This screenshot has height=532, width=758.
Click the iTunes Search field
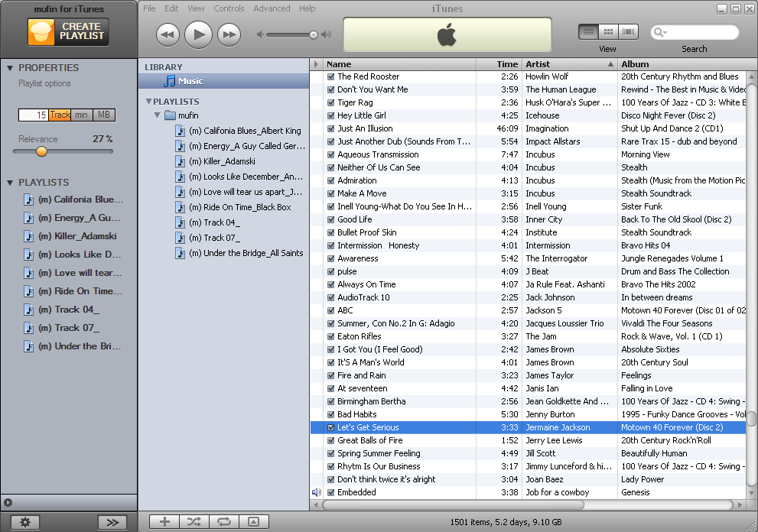(695, 32)
